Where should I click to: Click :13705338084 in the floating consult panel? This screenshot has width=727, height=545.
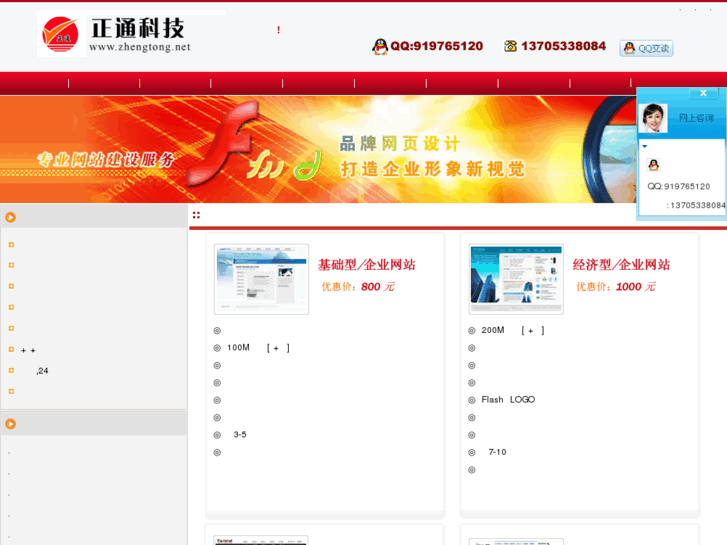[x=696, y=205]
